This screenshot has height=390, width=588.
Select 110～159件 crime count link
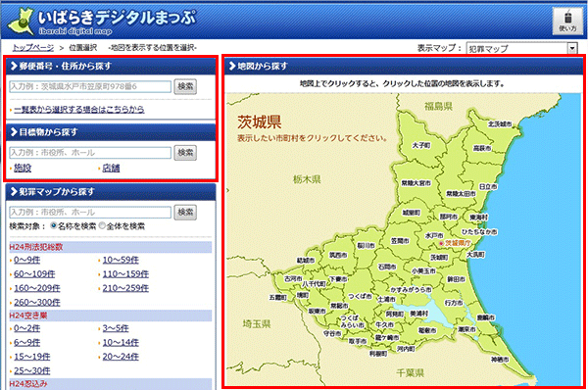125,274
